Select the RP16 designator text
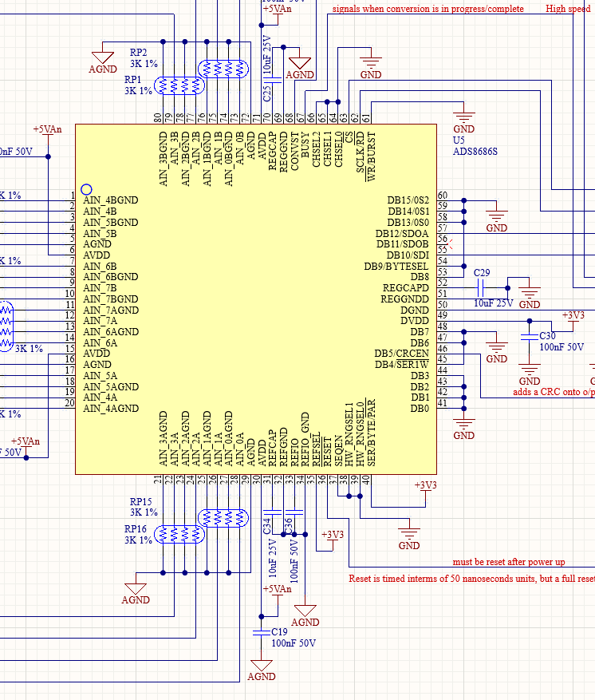Viewport: 595px width, 700px height. (136, 529)
